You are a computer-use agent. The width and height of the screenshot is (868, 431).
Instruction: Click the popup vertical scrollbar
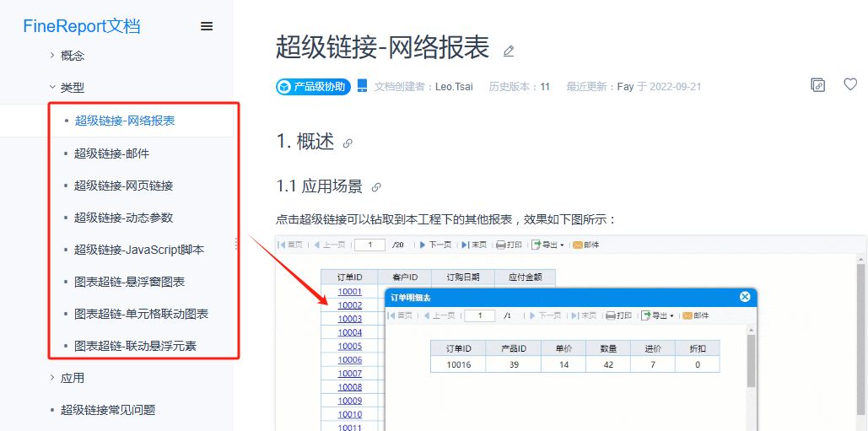[751, 359]
